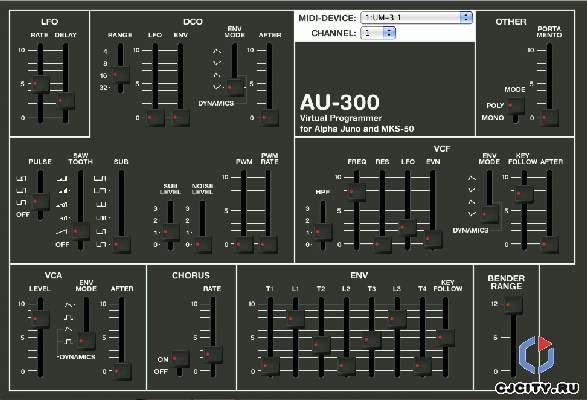The height and width of the screenshot is (400, 587).
Task: Click the VCF AFTER slider knob
Action: [549, 245]
